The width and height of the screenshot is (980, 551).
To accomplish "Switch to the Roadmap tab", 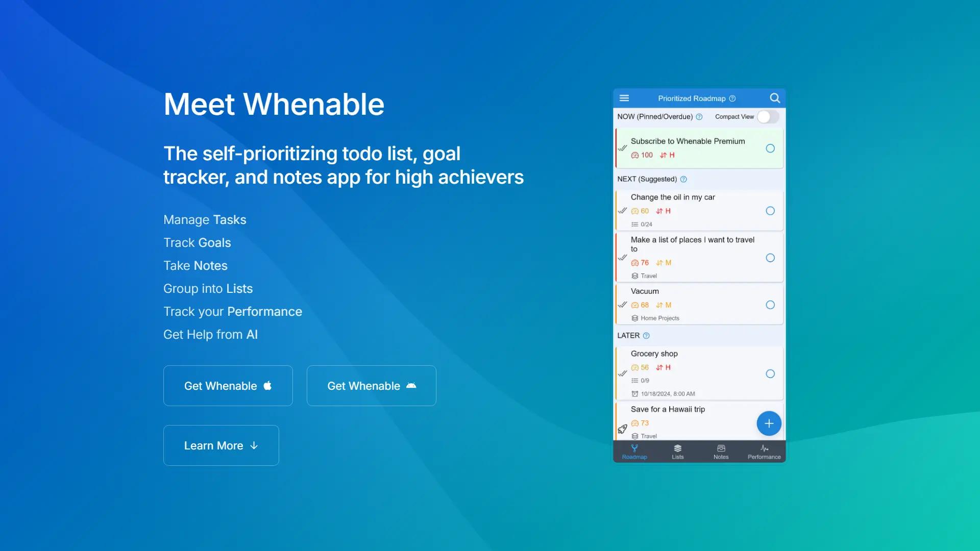I will [634, 452].
